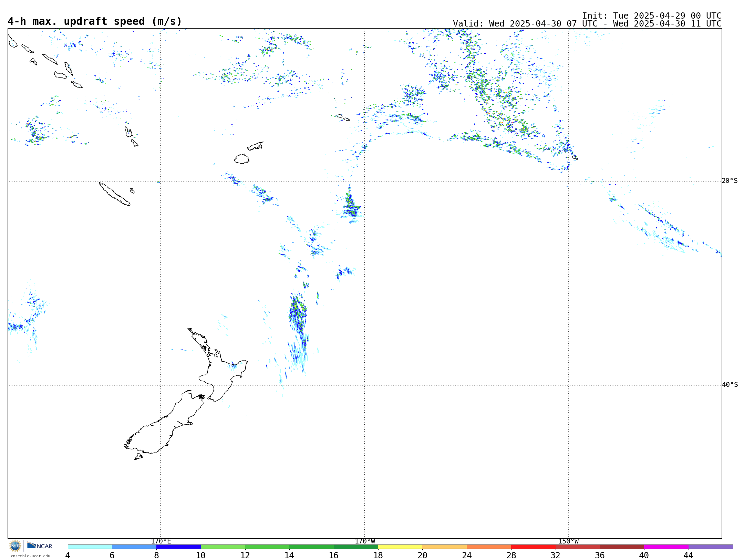Click the New Caledonia island outline

(x=115, y=194)
